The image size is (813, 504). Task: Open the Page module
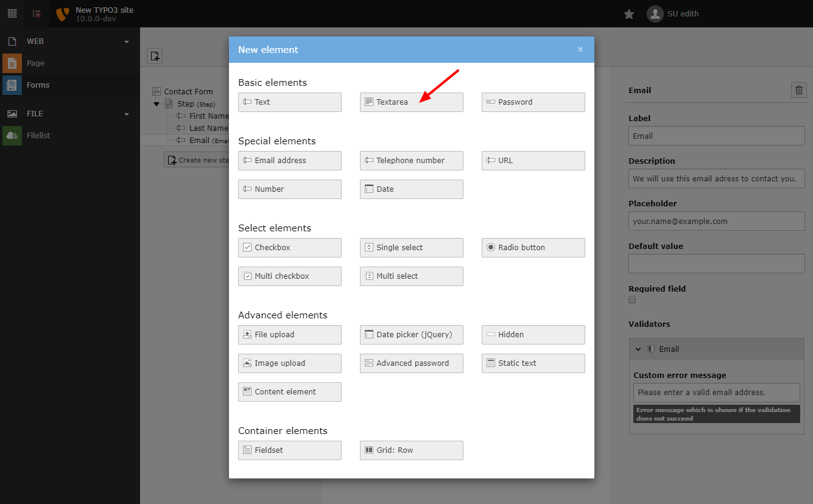[x=35, y=63]
